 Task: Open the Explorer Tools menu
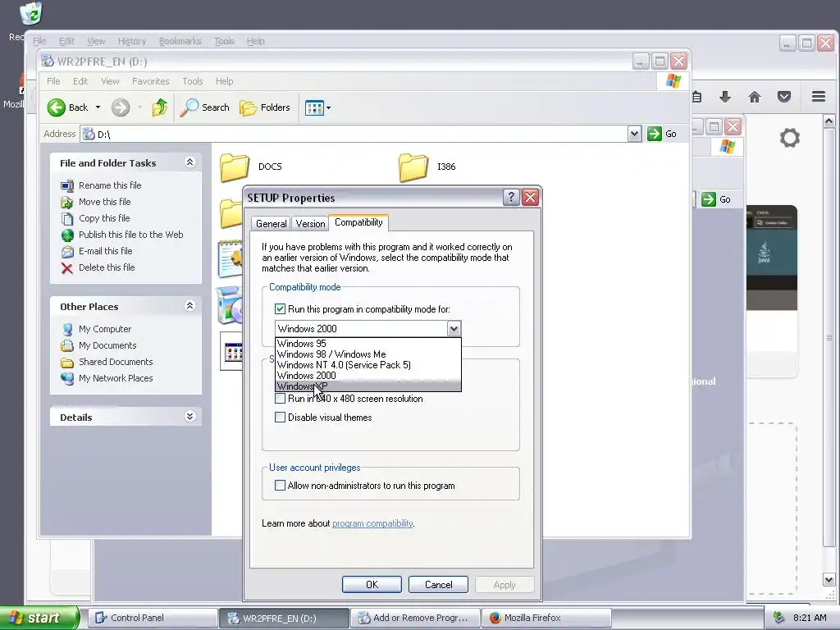[x=192, y=81]
